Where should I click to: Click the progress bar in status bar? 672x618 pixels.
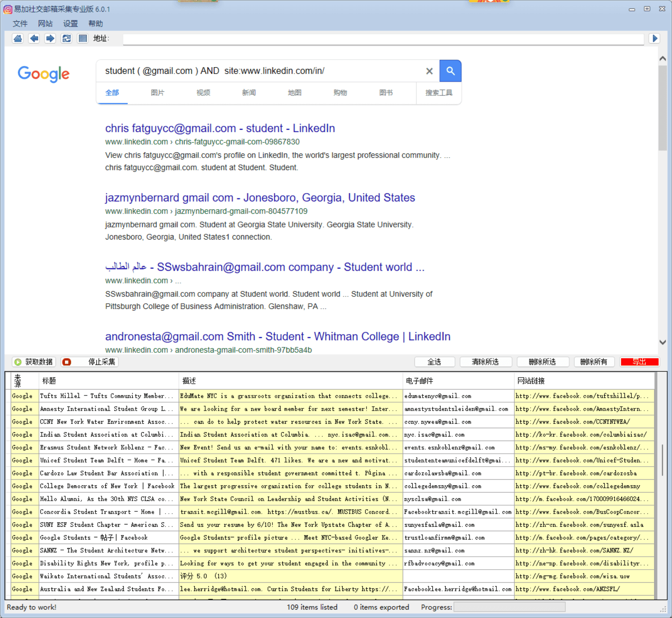tap(509, 607)
